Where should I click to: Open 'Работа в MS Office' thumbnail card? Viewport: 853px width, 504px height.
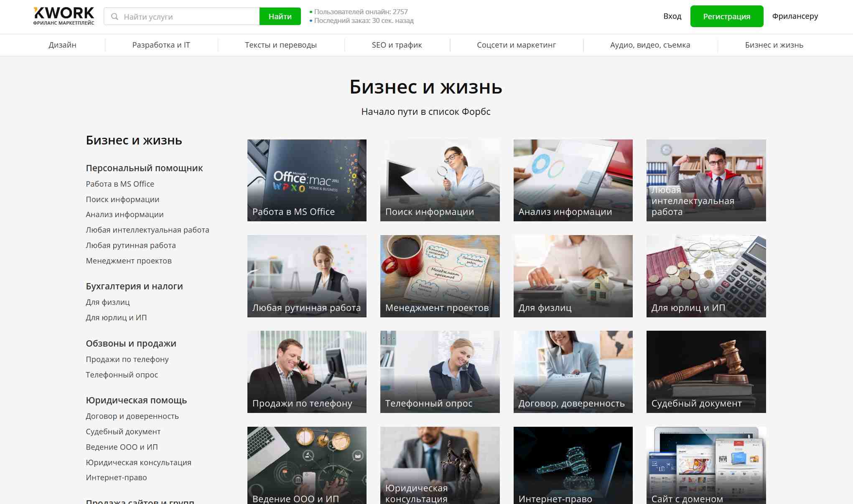pyautogui.click(x=307, y=180)
